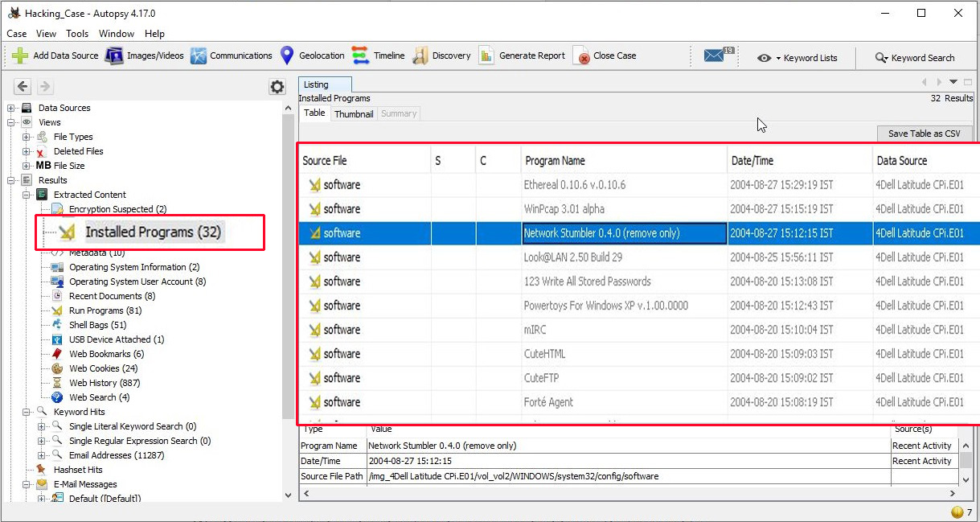Expand the File Types node

coord(27,137)
